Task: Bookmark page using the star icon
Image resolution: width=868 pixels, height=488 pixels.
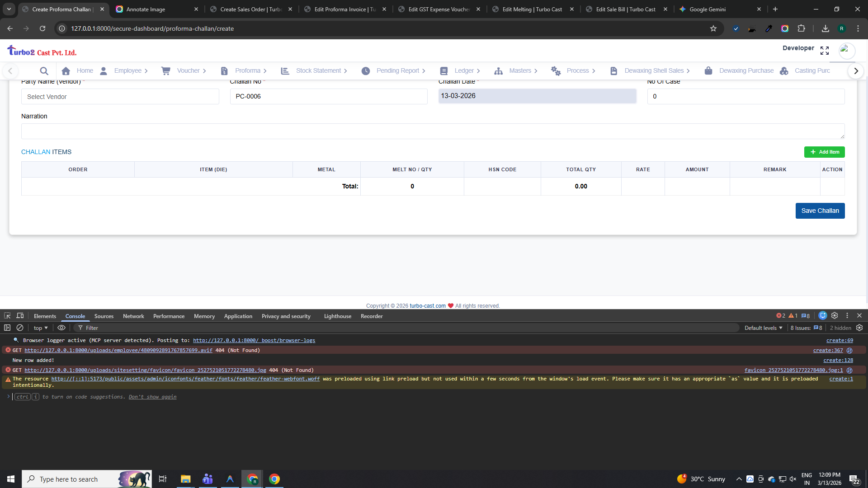Action: (x=713, y=28)
